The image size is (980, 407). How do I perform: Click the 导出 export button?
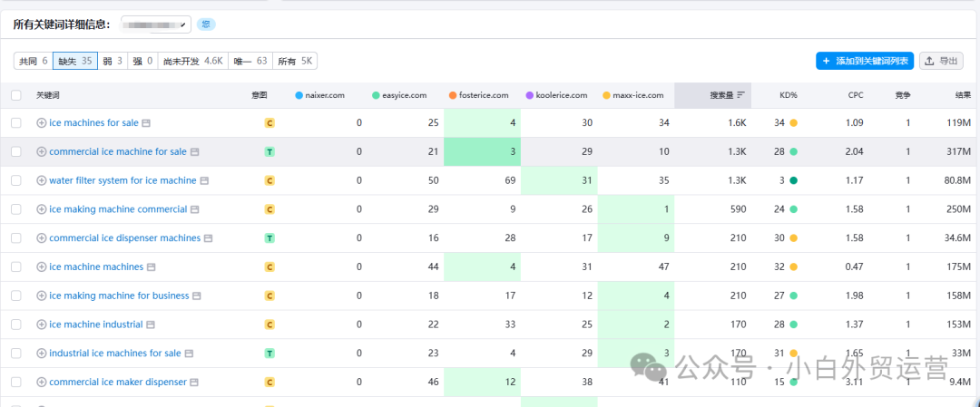coord(941,61)
